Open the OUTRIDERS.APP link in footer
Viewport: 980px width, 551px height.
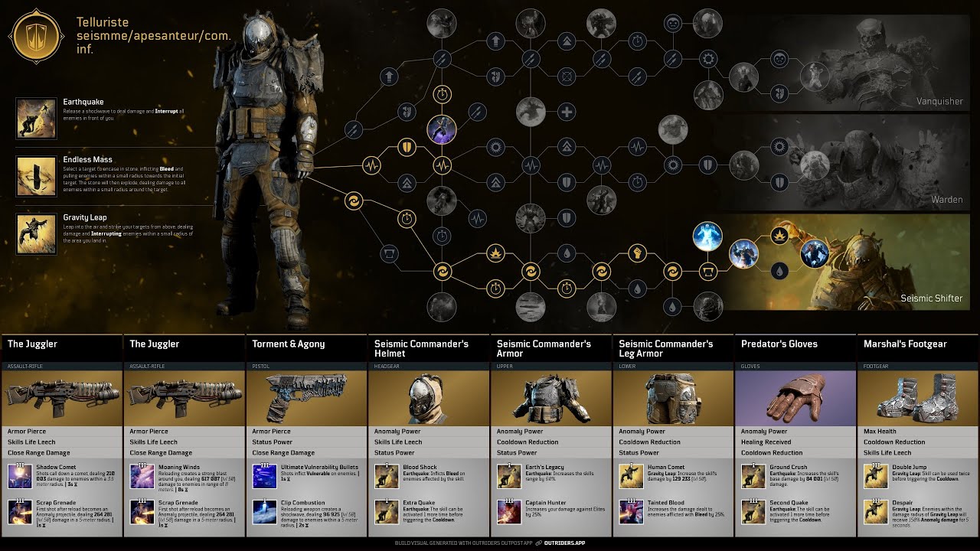tap(563, 543)
